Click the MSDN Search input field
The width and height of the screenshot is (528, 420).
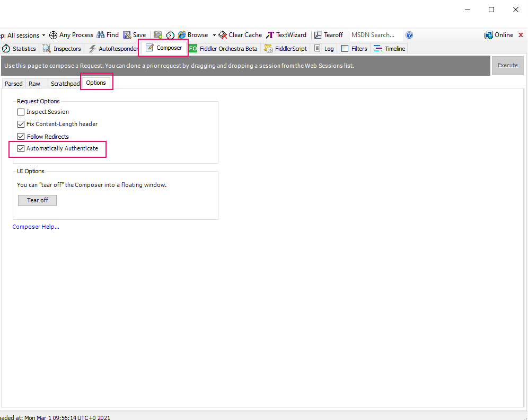[x=376, y=35]
